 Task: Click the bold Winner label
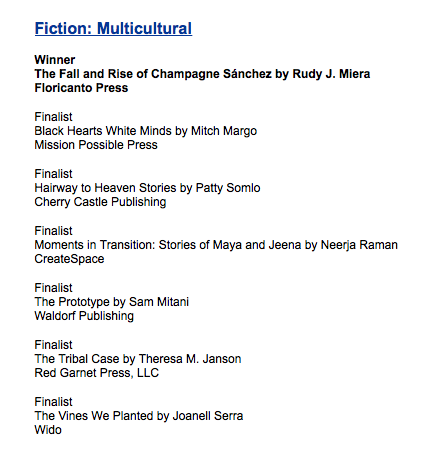55,60
